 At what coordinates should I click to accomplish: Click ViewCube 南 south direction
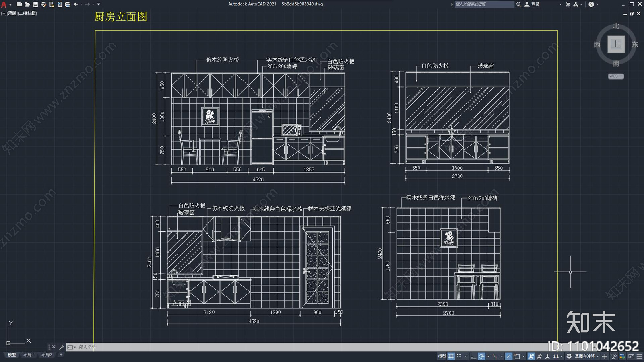[616, 64]
